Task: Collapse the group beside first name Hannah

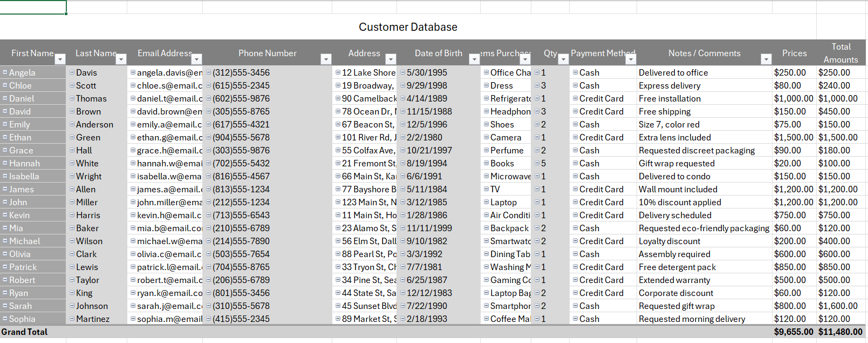Action: point(5,163)
